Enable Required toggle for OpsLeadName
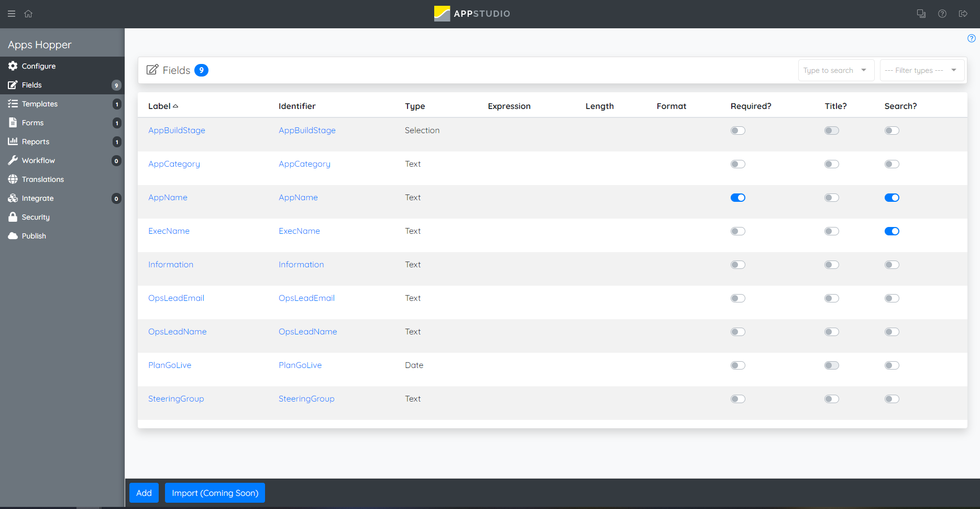The image size is (980, 509). click(738, 332)
